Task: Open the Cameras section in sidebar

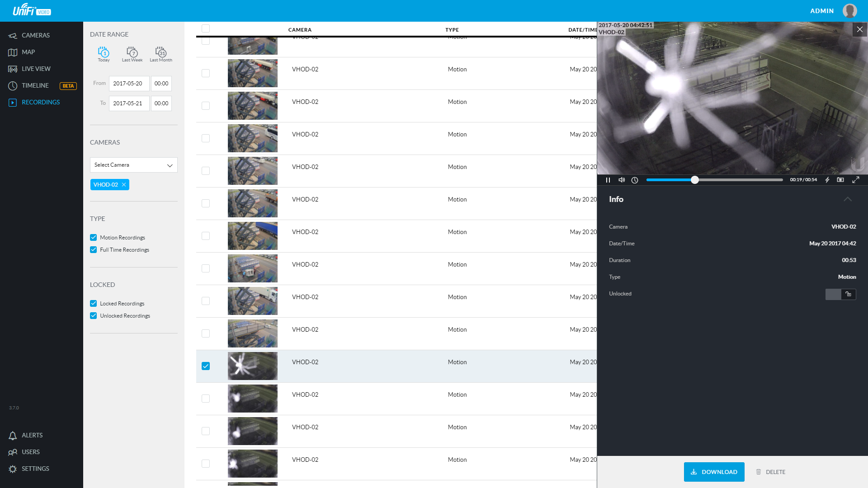Action: tap(29, 35)
